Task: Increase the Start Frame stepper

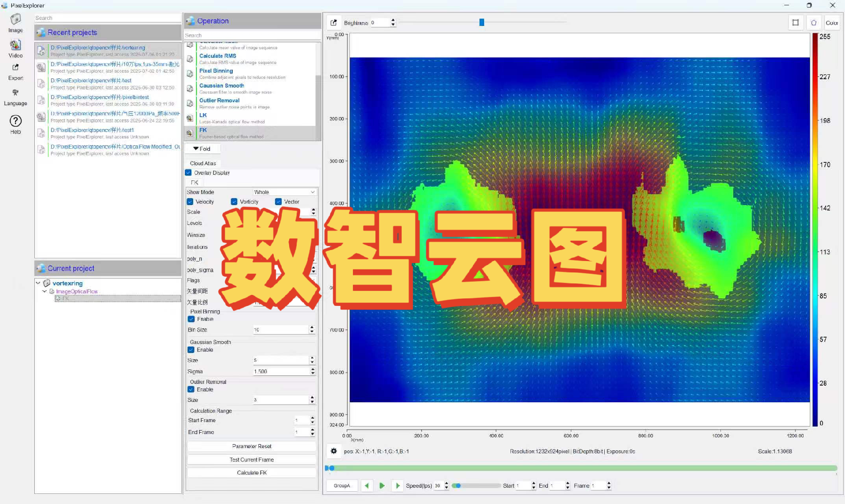Action: tap(312, 418)
